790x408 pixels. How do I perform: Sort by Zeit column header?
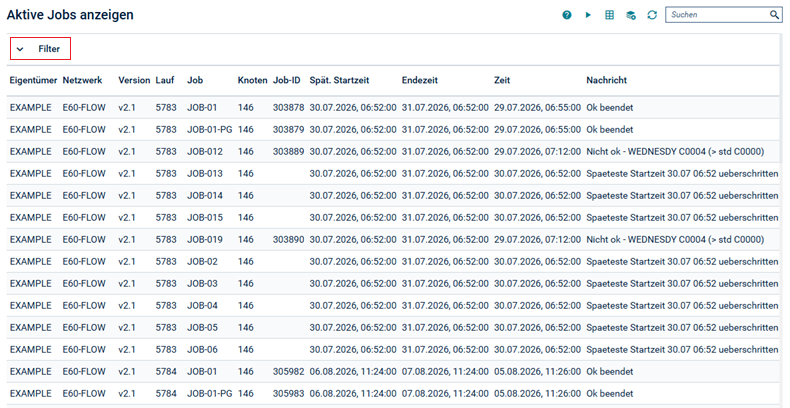click(x=502, y=80)
